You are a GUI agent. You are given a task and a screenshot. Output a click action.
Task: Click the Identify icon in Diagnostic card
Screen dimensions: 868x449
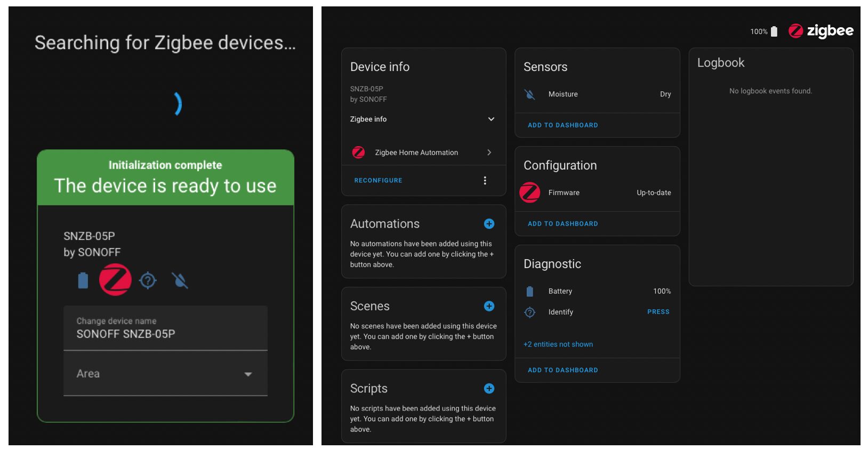point(529,312)
